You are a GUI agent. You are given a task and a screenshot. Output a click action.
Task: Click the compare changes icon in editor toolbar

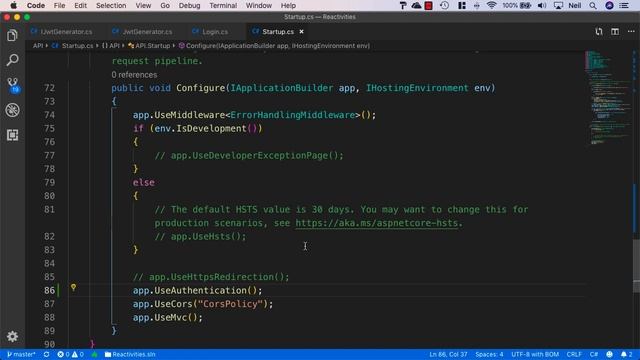[x=598, y=31]
